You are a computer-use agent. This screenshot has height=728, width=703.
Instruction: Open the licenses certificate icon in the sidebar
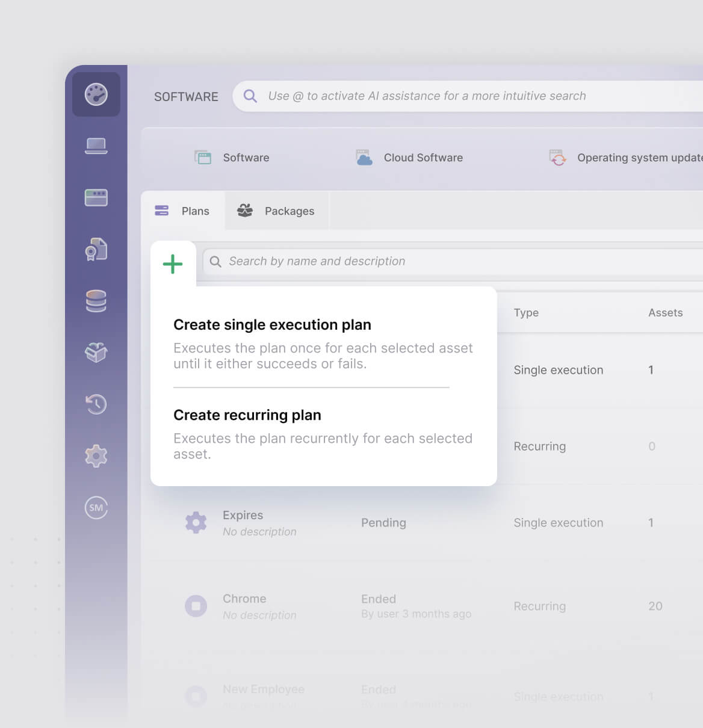click(x=96, y=249)
